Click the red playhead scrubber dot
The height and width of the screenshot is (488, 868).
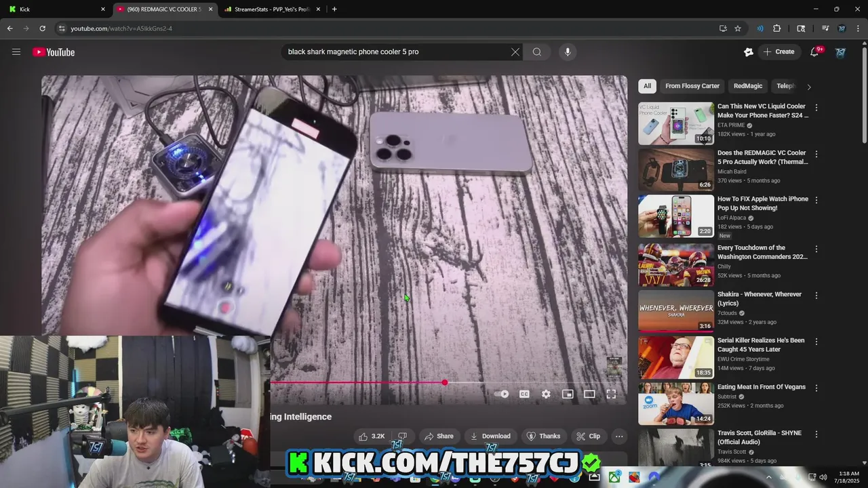445,383
